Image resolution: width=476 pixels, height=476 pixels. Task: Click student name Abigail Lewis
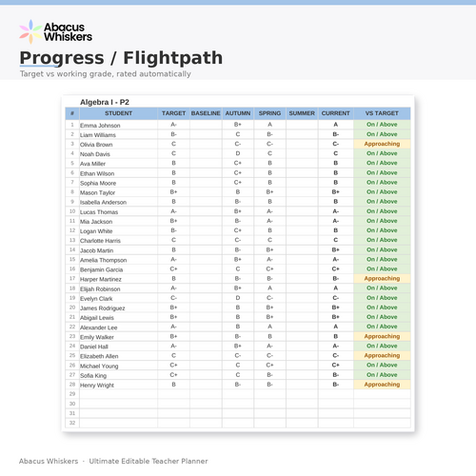tap(97, 318)
